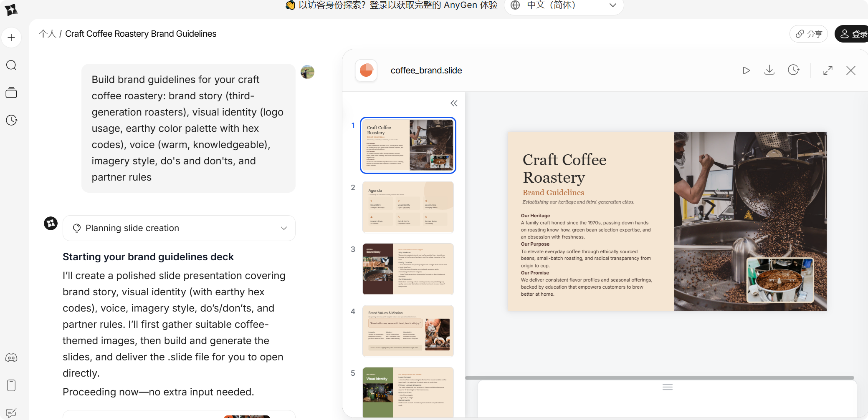The image size is (868, 420).
Task: Play the slide presentation
Action: click(x=746, y=70)
